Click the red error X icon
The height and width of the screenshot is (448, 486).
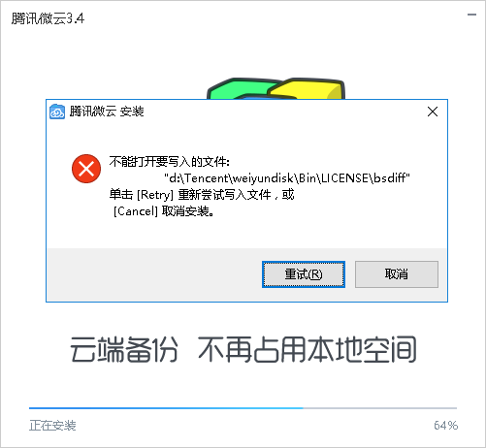coord(86,169)
